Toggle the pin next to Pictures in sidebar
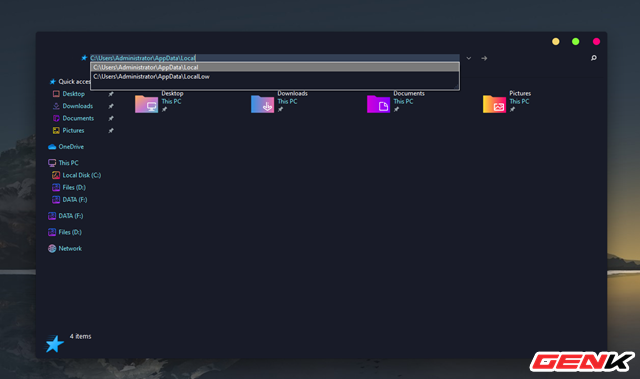Screen dimensions: 640x379 point(111,131)
